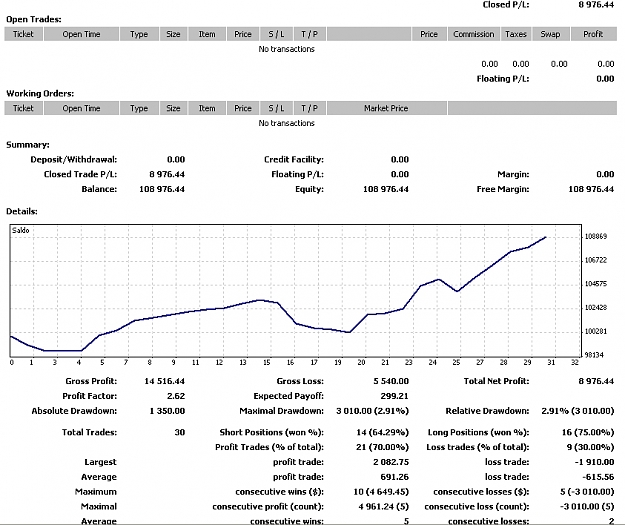Click the average profit trade value 691.26
Viewport: 625px width, 525px height.
[395, 477]
